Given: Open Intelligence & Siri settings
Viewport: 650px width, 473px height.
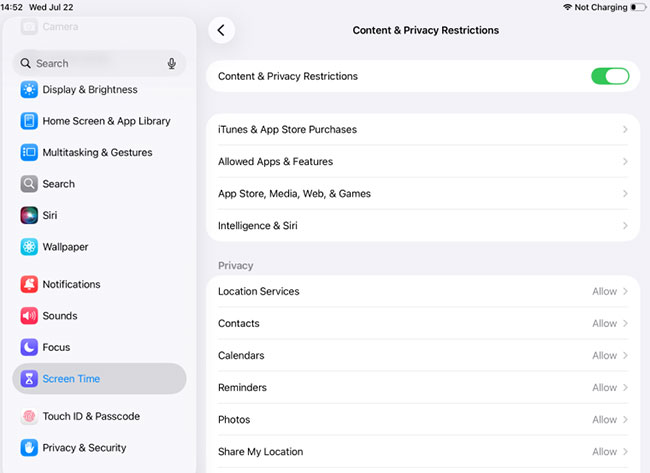Looking at the screenshot, I should point(423,226).
